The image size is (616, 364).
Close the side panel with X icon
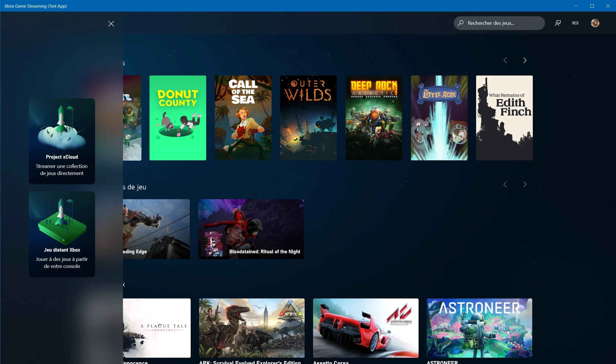coord(111,24)
